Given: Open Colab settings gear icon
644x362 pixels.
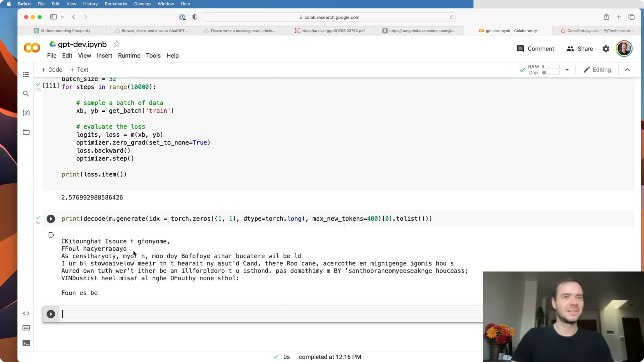Looking at the screenshot, I should point(606,49).
